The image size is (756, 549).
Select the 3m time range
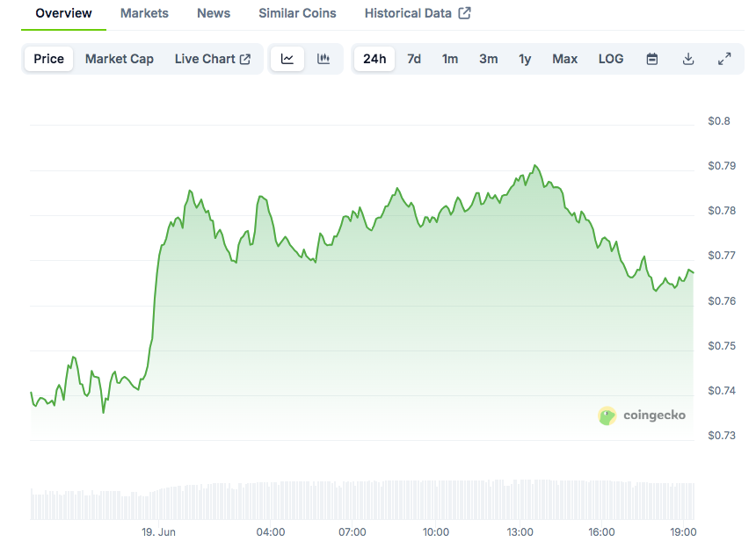[x=489, y=59]
